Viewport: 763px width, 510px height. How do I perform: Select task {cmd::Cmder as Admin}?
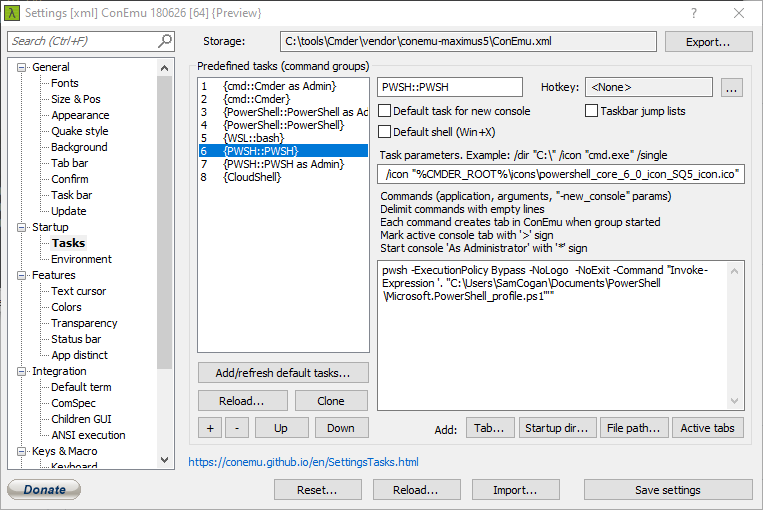click(x=283, y=86)
